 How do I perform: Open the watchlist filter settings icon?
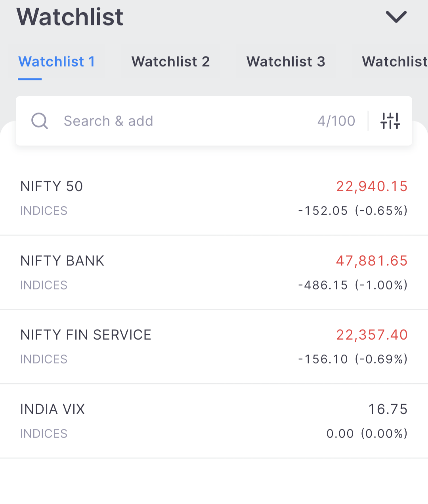coord(390,121)
